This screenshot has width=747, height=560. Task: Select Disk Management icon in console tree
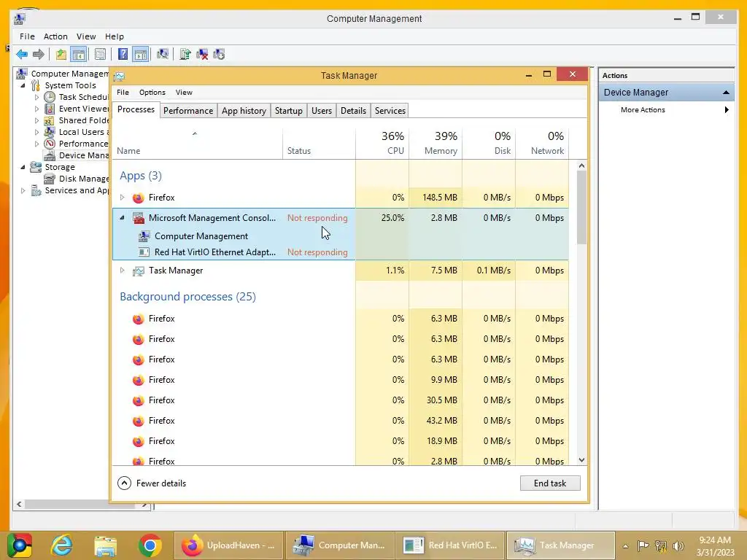pyautogui.click(x=50, y=179)
